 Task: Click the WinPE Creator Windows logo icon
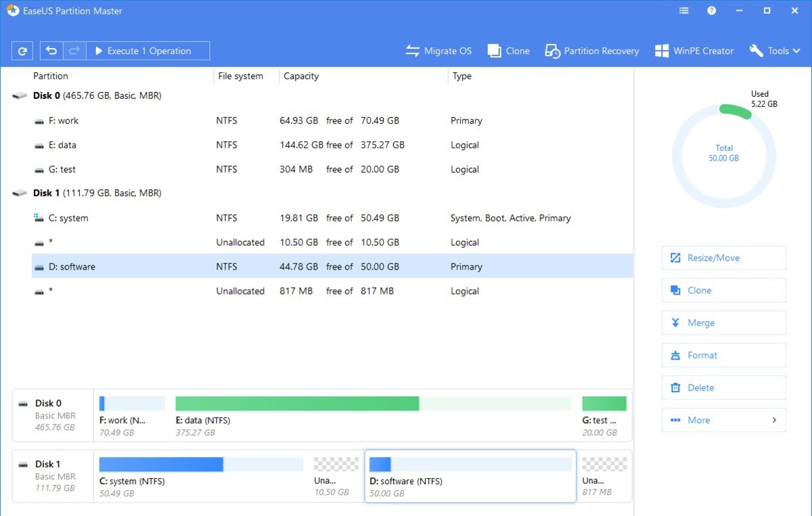(662, 51)
